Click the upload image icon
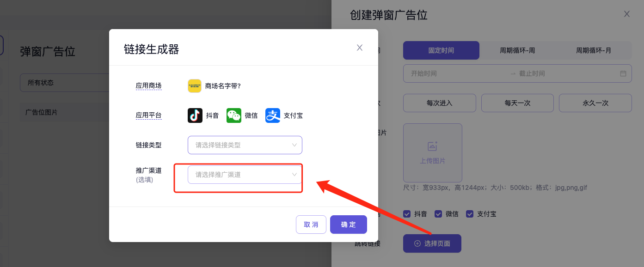Screen dimensions: 644x267 click(432, 146)
